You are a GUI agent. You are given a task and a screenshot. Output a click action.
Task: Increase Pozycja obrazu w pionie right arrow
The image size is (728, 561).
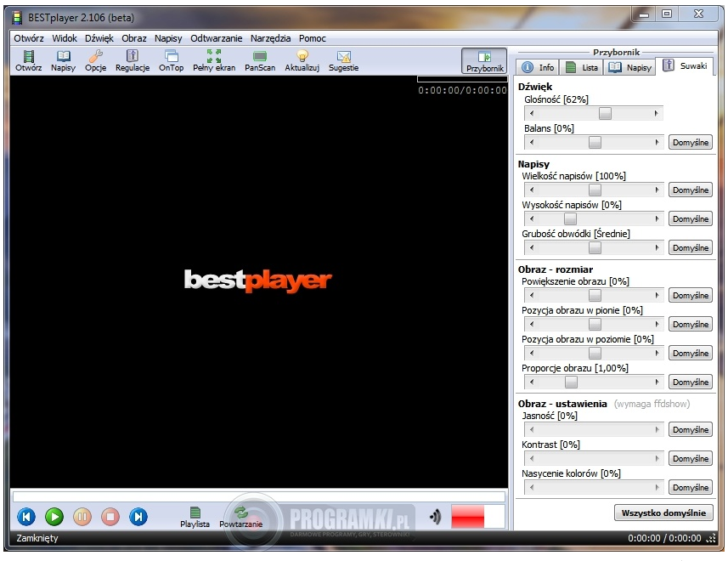[657, 324]
